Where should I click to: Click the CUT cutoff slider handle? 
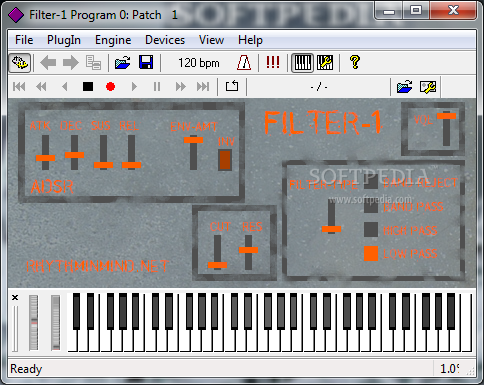[217, 265]
